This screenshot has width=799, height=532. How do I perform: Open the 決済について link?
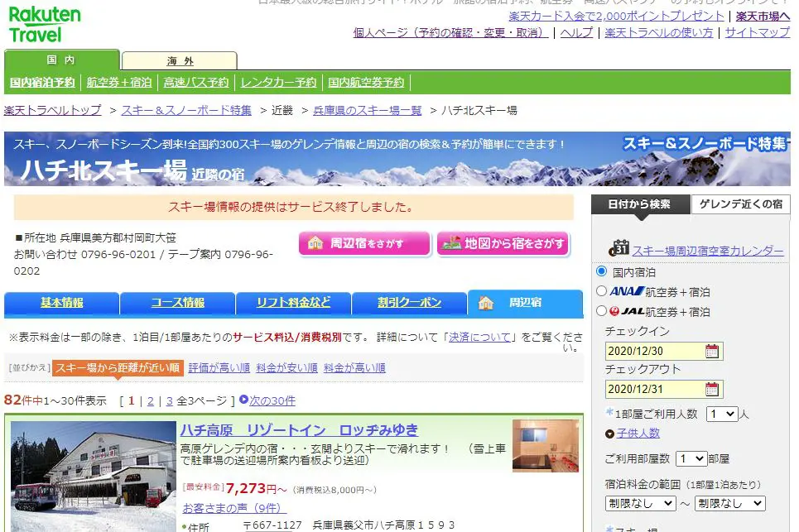point(479,337)
